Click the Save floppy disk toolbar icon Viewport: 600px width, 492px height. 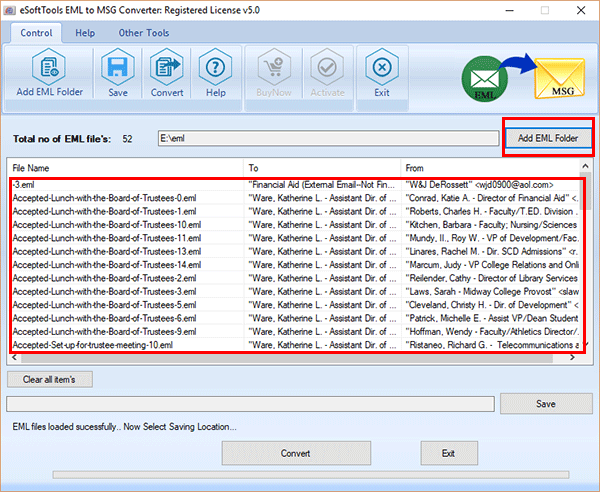click(x=118, y=70)
